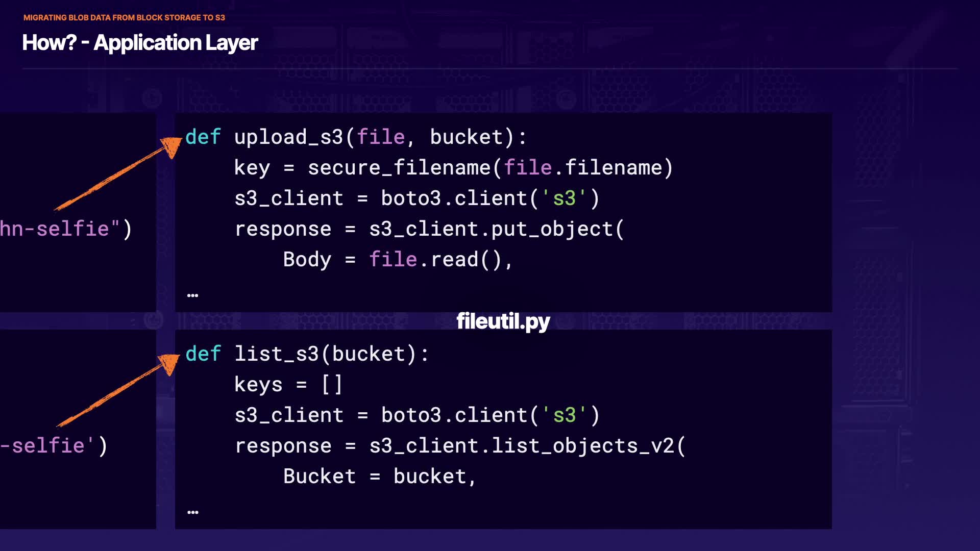Click 'Body = file.read(),' line
Image resolution: width=980 pixels, height=551 pixels.
click(x=397, y=260)
